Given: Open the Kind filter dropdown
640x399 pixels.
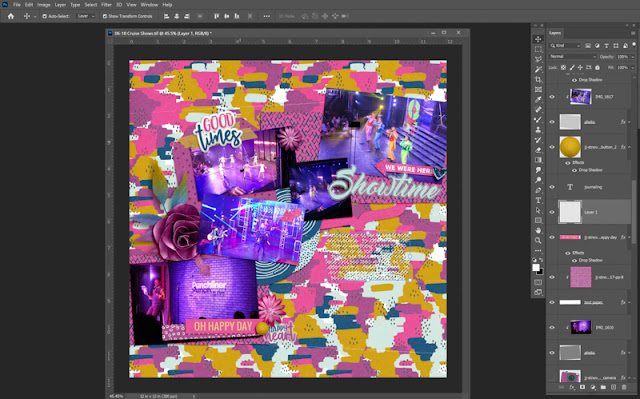Looking at the screenshot, I should pyautogui.click(x=565, y=46).
